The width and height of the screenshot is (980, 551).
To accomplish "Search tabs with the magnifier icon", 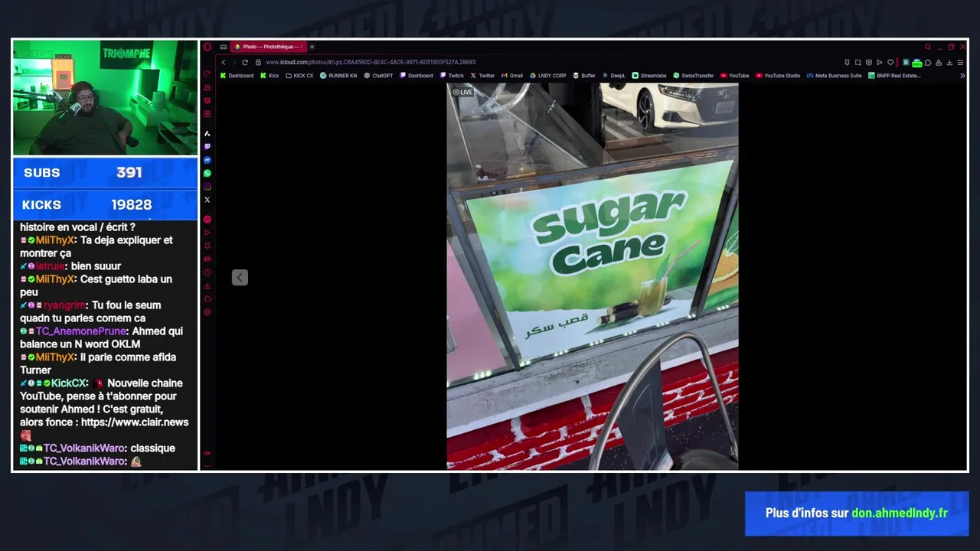I will pos(928,47).
